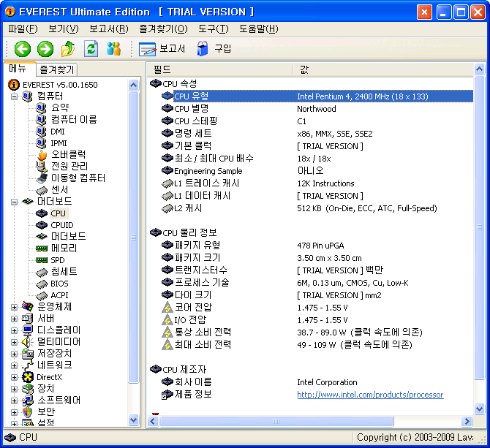Open the 도구(T) menu
490x448 pixels.
214,29
